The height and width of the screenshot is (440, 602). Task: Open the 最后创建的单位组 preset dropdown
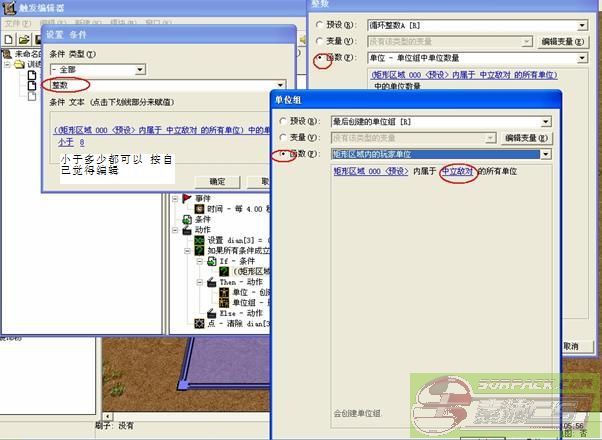point(545,121)
